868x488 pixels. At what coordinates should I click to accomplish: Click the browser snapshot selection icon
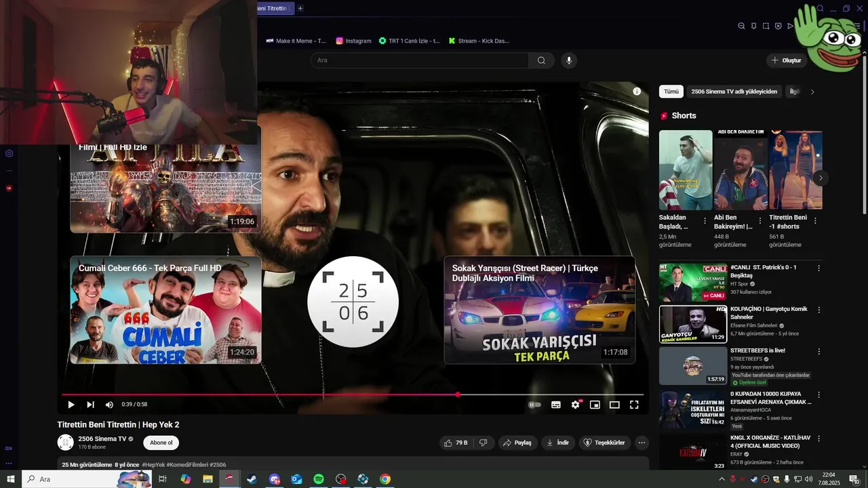click(766, 26)
